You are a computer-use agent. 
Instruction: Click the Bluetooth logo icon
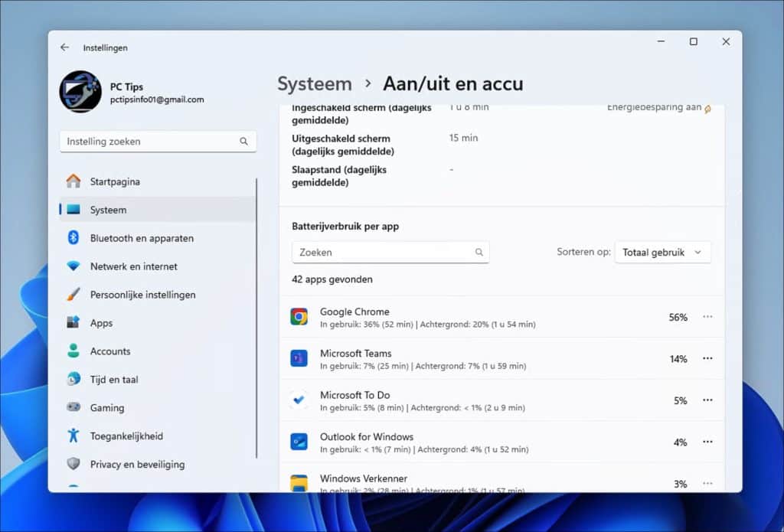coord(73,238)
